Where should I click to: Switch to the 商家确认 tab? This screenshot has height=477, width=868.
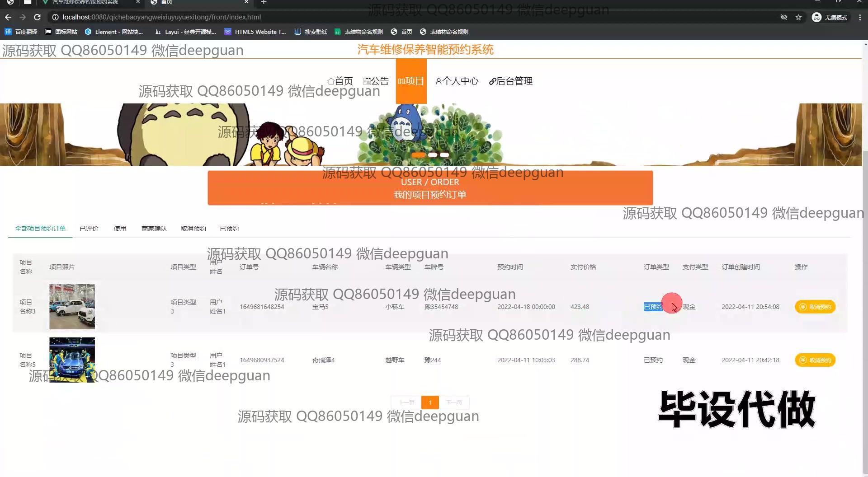[x=154, y=229]
